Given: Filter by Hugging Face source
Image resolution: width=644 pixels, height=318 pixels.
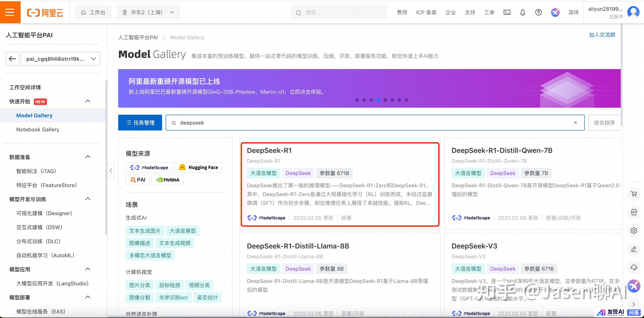Looking at the screenshot, I should (198, 167).
